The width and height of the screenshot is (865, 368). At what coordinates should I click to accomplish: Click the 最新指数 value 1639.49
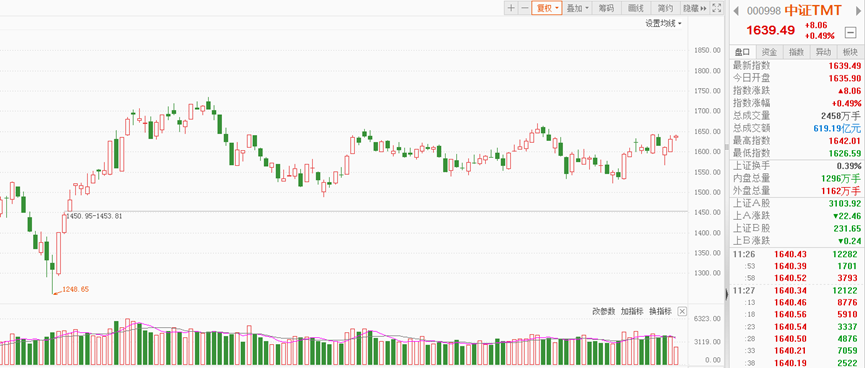pos(845,65)
